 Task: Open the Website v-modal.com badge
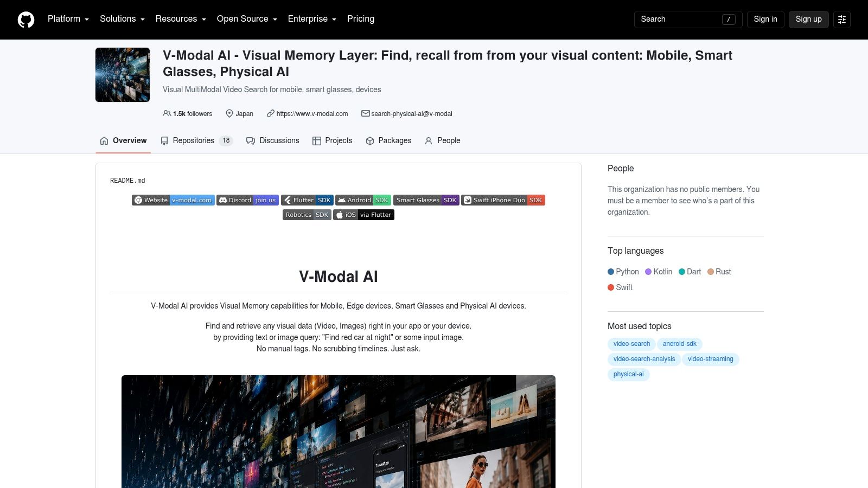pos(173,200)
